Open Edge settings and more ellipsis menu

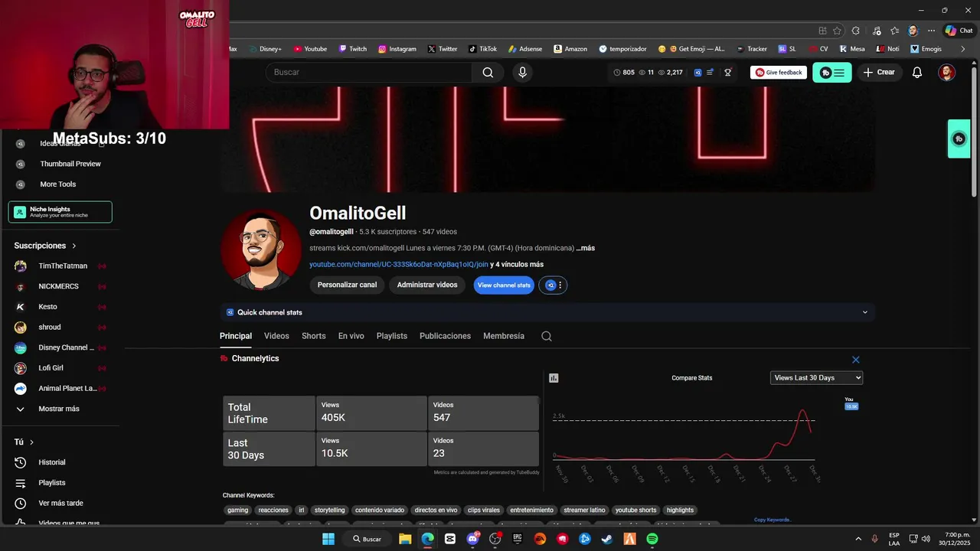click(932, 31)
